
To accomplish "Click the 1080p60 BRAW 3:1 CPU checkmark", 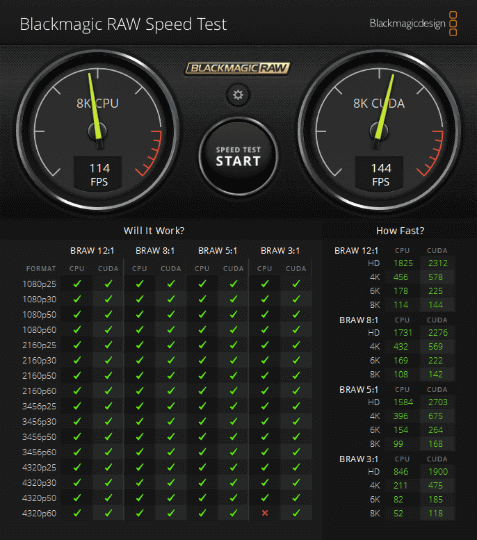I will [265, 330].
